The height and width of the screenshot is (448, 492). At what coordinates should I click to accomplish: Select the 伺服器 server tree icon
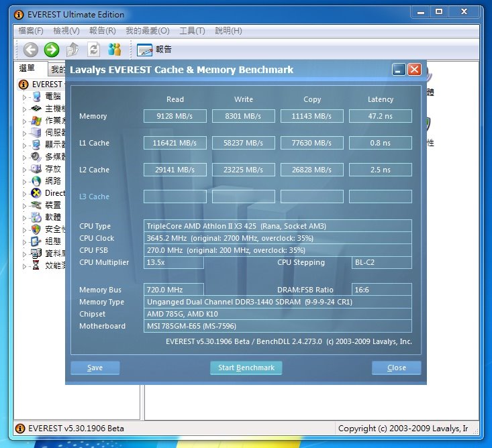pos(36,133)
